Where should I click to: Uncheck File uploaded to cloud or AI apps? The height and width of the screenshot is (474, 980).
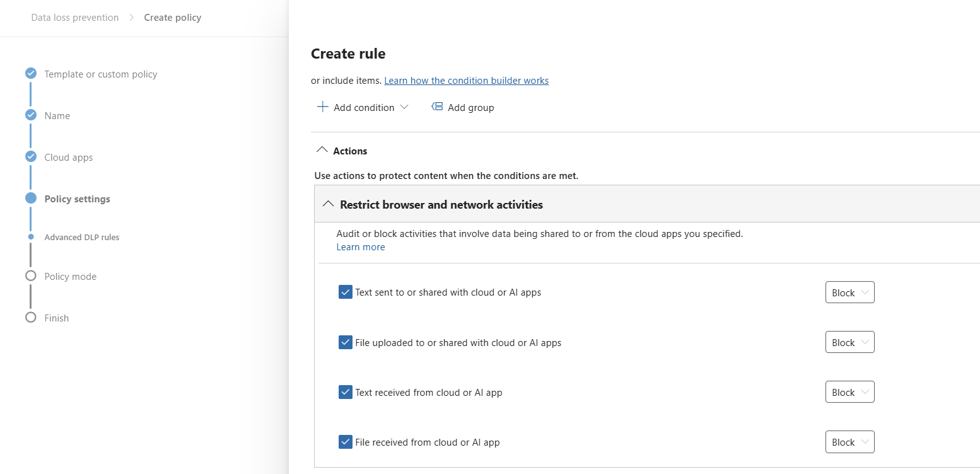click(346, 342)
